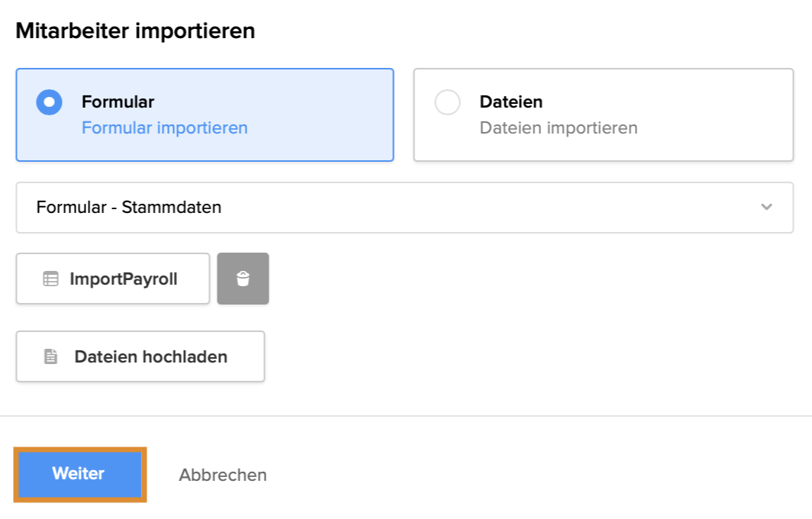
Task: Open the Formular - Stammdaten dropdown
Action: coord(404,207)
